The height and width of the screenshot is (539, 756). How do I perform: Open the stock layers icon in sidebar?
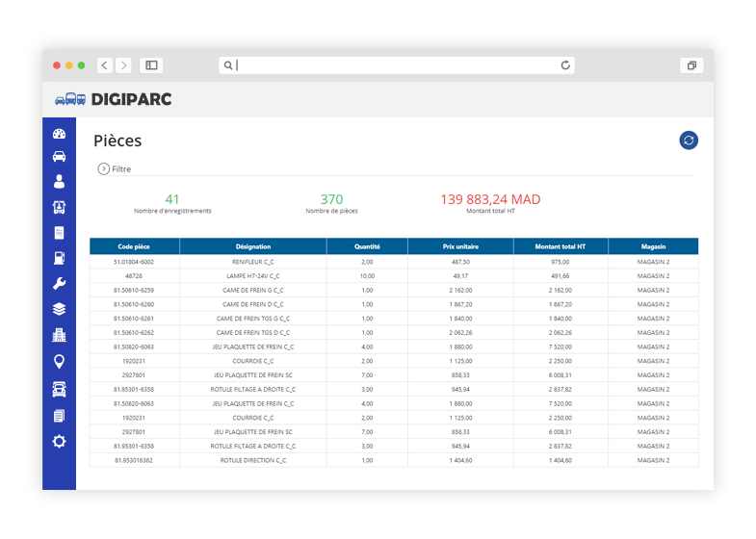60,309
